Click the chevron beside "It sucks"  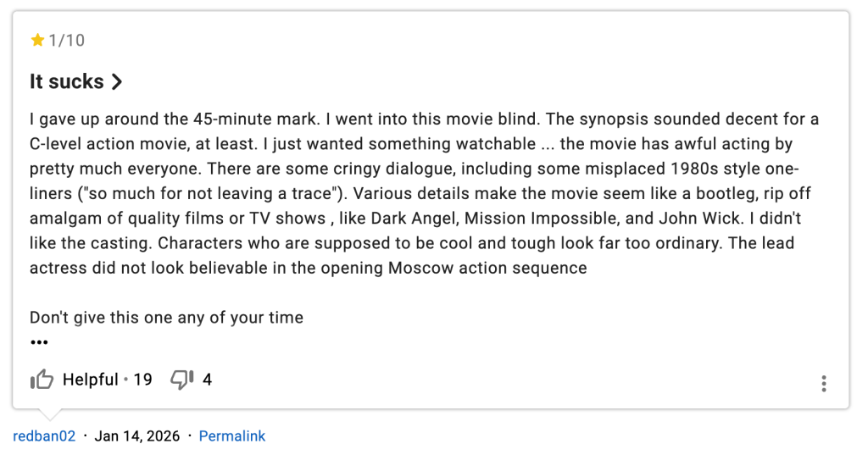[x=117, y=82]
